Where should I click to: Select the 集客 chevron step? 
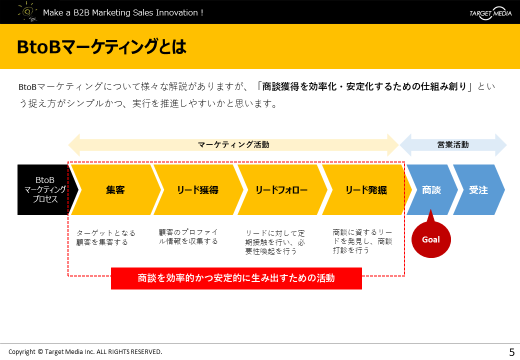[115, 190]
